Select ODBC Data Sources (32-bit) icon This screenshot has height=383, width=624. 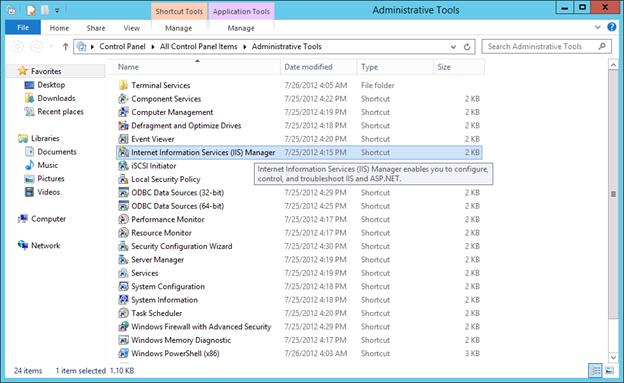(x=123, y=193)
